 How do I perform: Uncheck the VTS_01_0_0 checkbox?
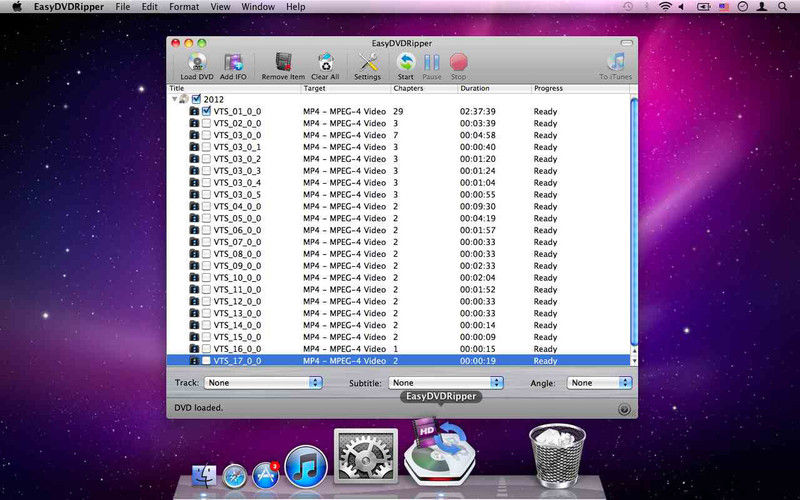pos(206,111)
